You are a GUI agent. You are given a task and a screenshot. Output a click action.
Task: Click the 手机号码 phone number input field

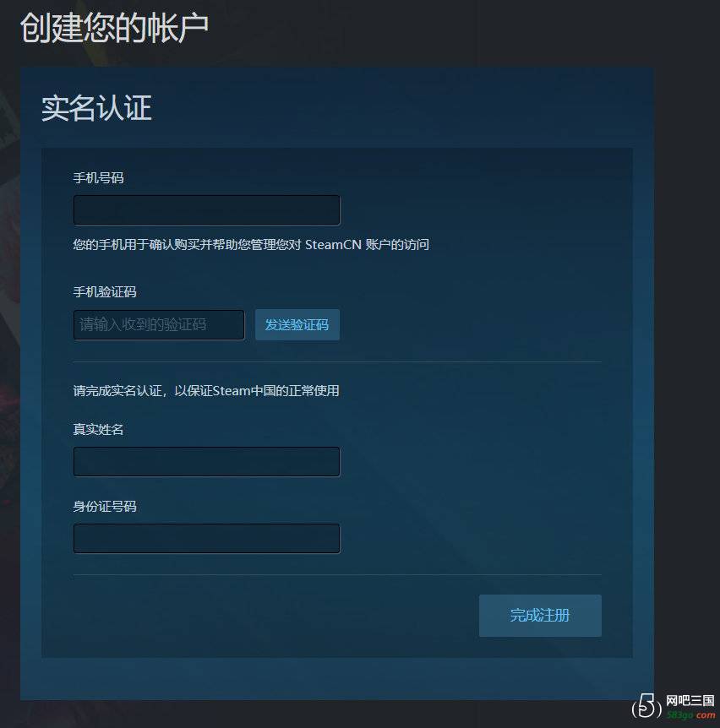(207, 210)
